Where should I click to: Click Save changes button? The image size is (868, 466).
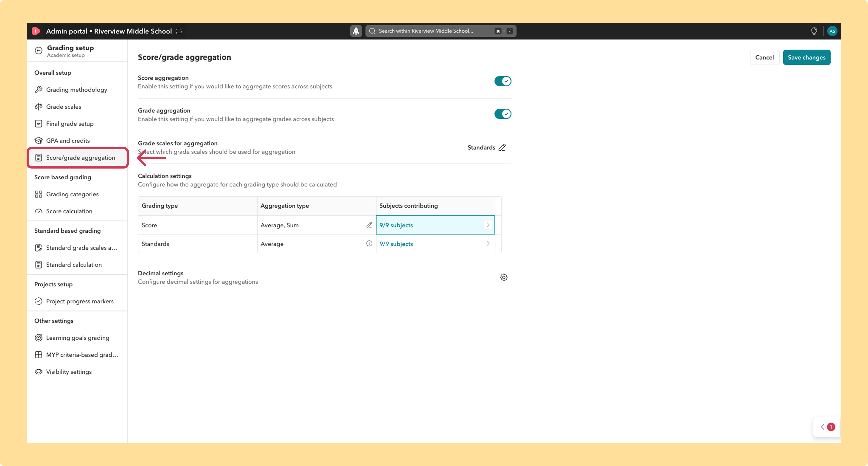click(x=806, y=57)
